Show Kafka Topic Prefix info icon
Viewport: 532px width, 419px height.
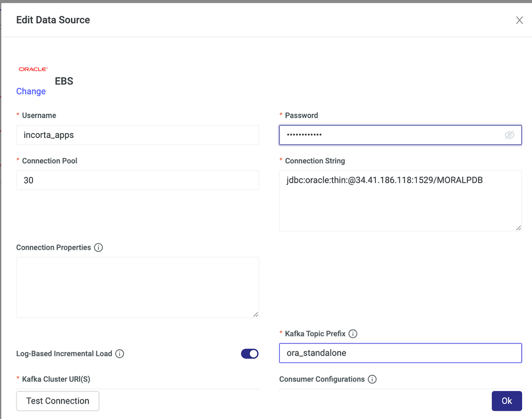click(x=353, y=334)
